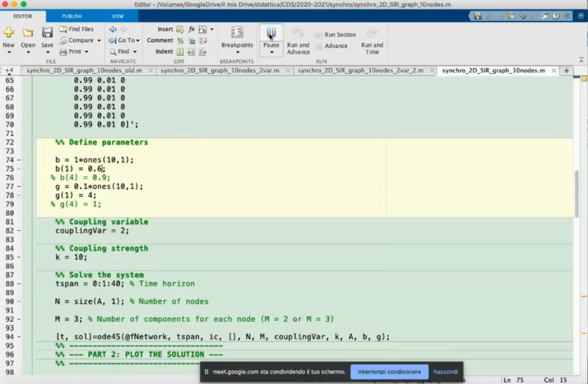588x384 pixels.
Task: Toggle breakpoint at line 74
Action: point(19,160)
